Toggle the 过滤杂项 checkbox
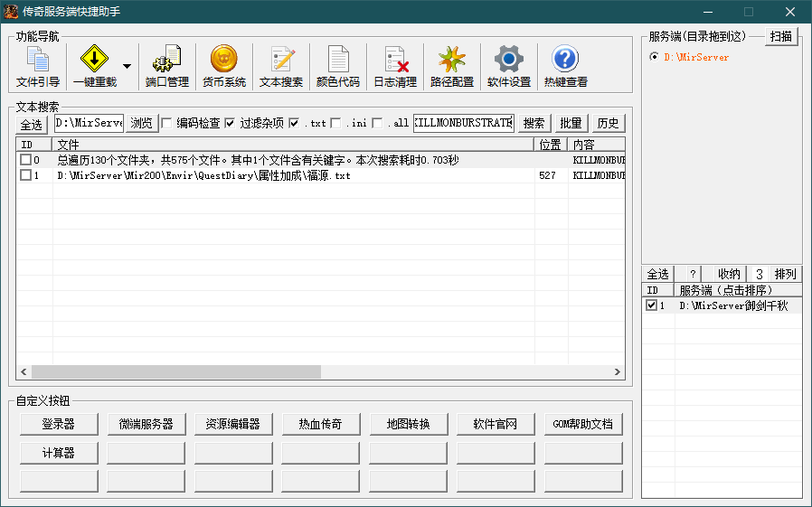This screenshot has width=812, height=507. tap(230, 123)
